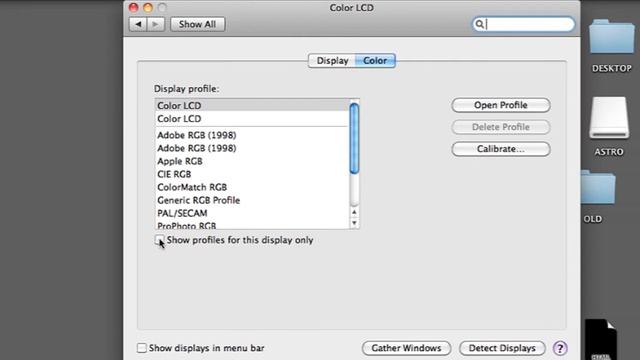640x360 pixels.
Task: Click the Show All button
Action: [x=197, y=24]
